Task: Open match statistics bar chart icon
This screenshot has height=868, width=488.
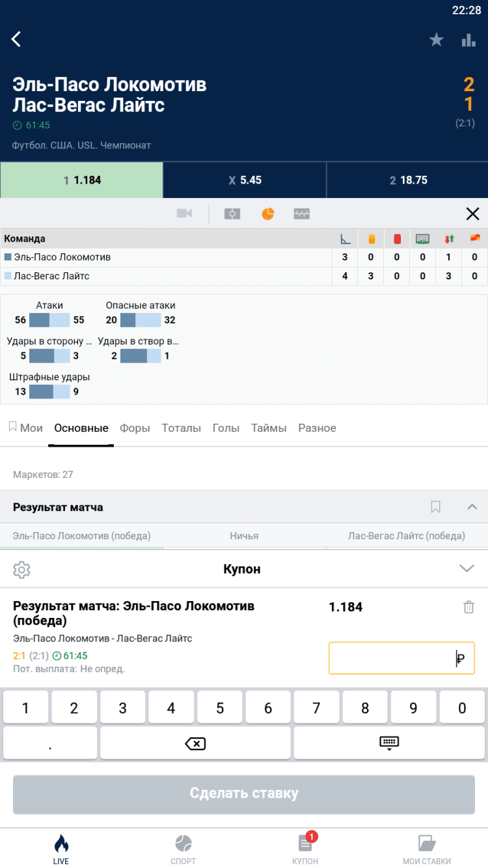Action: point(468,40)
